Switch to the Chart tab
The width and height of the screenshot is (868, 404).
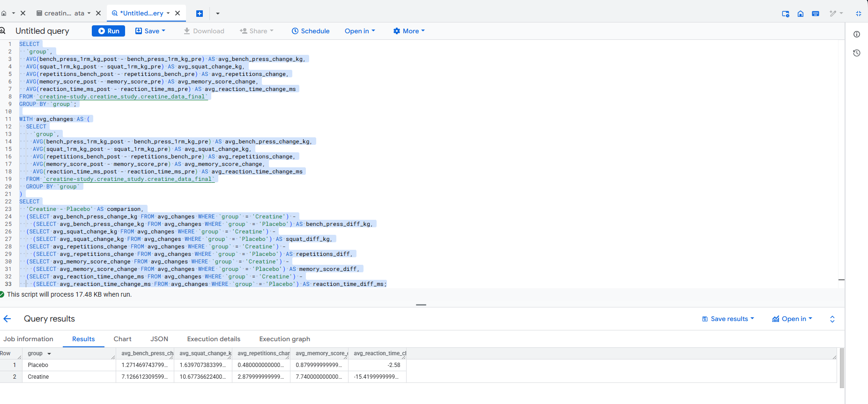tap(122, 339)
